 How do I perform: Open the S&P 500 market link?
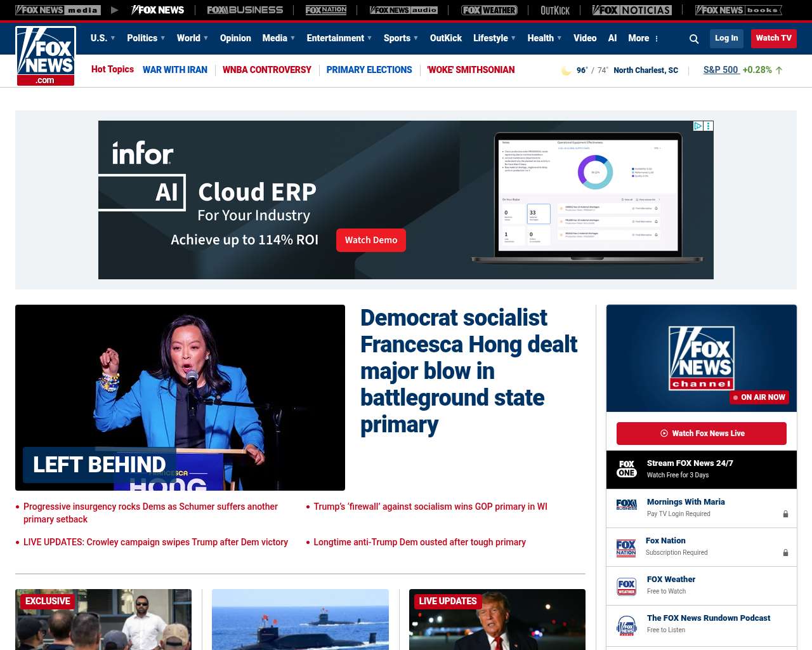point(721,70)
